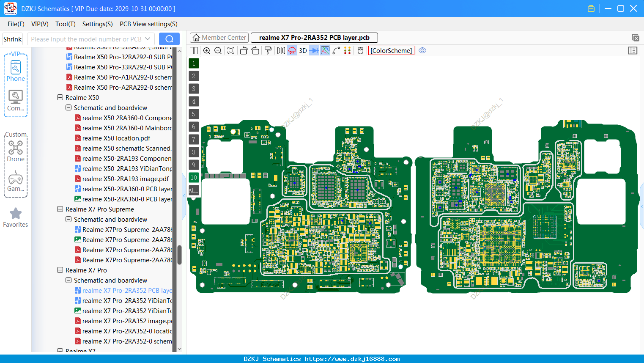Open the model search dropdown arrow
This screenshot has height=363, width=644.
tap(148, 39)
